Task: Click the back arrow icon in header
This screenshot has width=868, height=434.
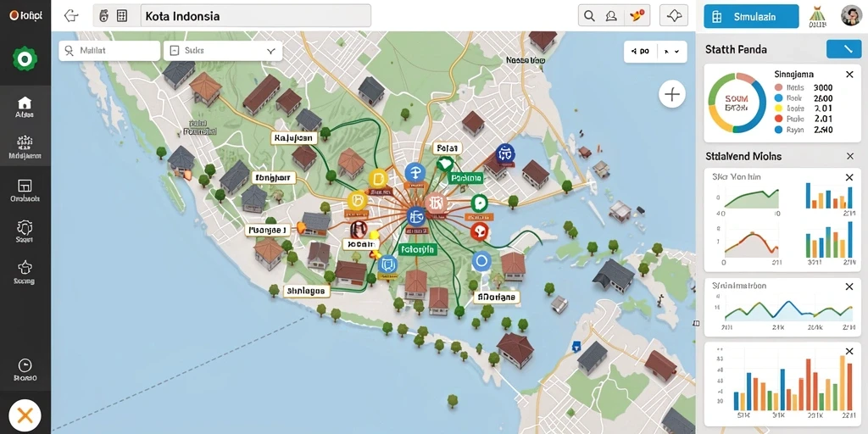Action: pyautogui.click(x=71, y=15)
